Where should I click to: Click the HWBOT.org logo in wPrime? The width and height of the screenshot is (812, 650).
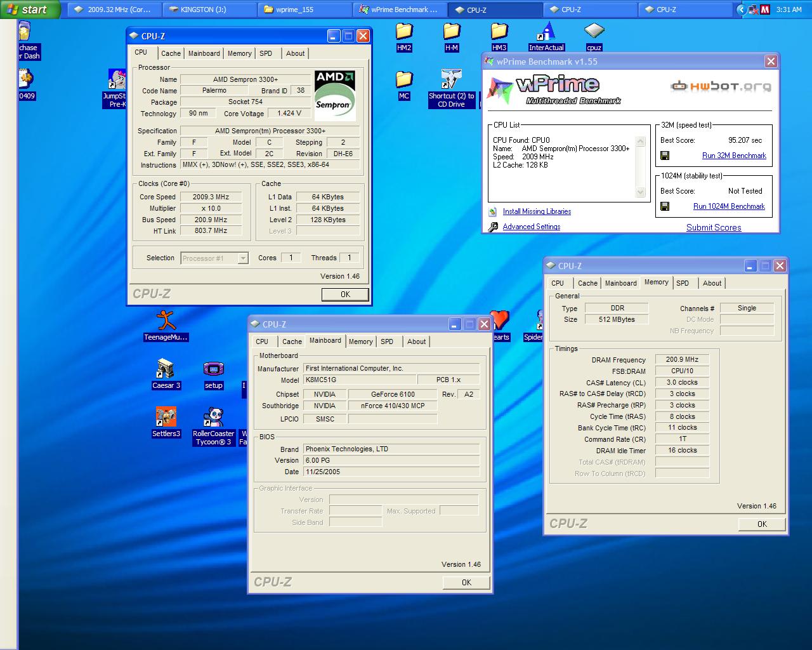tap(721, 86)
